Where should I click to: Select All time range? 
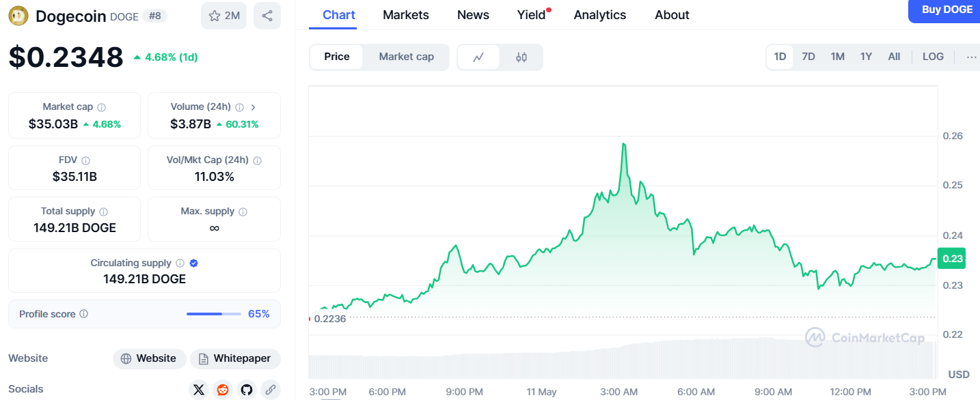pos(894,57)
